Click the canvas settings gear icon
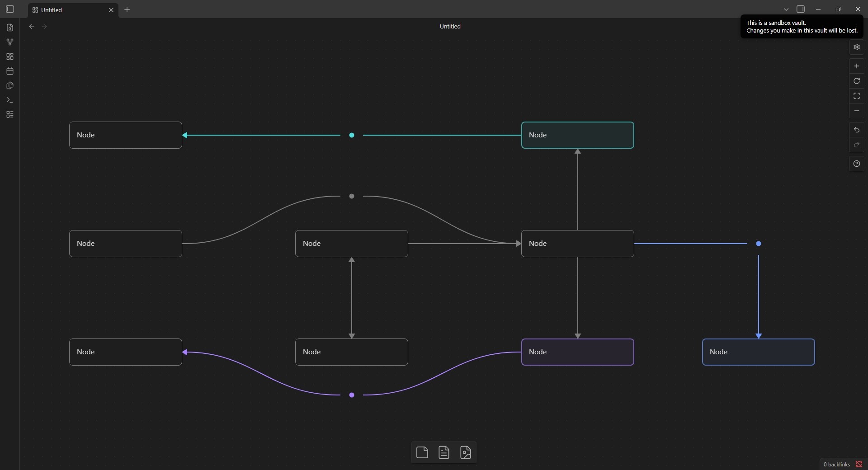This screenshot has width=868, height=470. 856,47
